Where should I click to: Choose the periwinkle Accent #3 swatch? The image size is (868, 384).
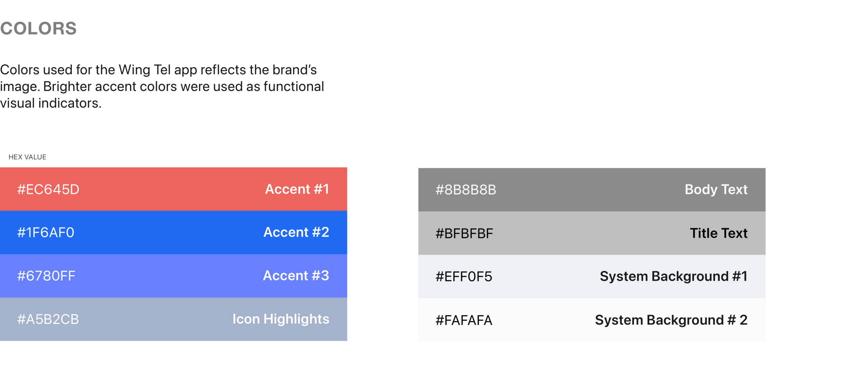coord(173,276)
